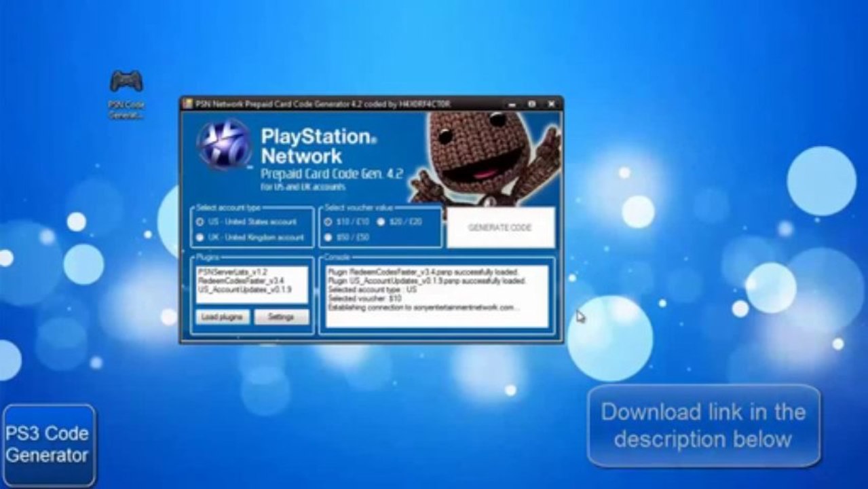This screenshot has width=868, height=489.
Task: Maximize the PSN Code Generator window
Action: [531, 104]
